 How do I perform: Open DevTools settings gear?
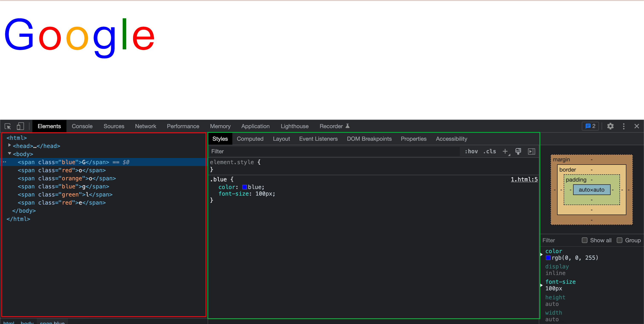click(610, 126)
